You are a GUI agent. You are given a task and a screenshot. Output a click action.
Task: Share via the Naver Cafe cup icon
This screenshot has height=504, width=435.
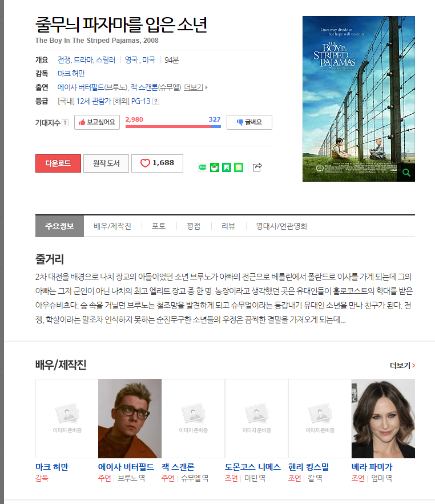215,167
